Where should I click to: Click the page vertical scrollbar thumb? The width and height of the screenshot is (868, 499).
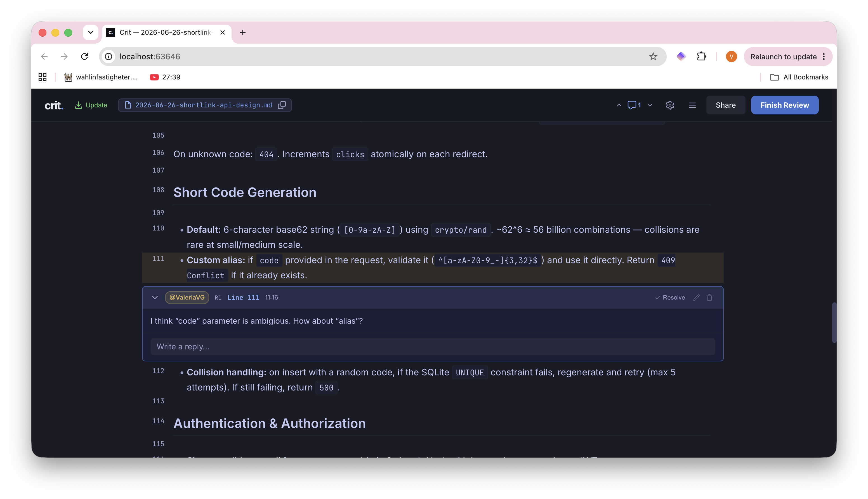click(834, 322)
